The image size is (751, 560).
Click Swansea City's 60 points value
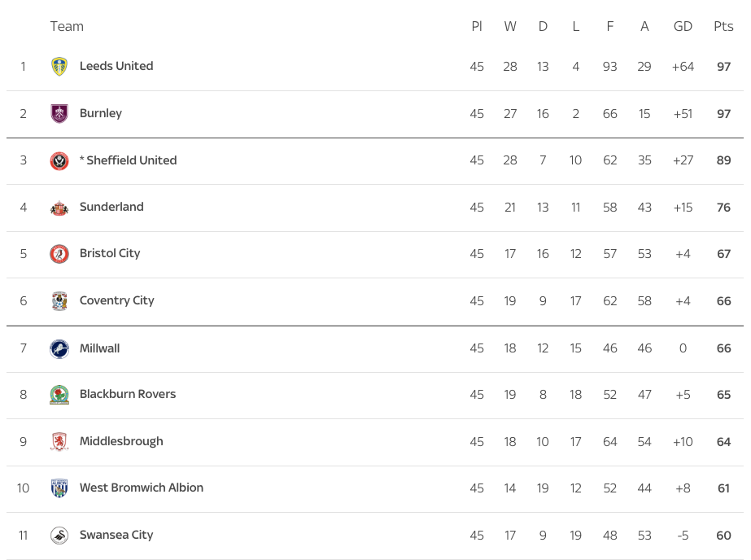723,535
